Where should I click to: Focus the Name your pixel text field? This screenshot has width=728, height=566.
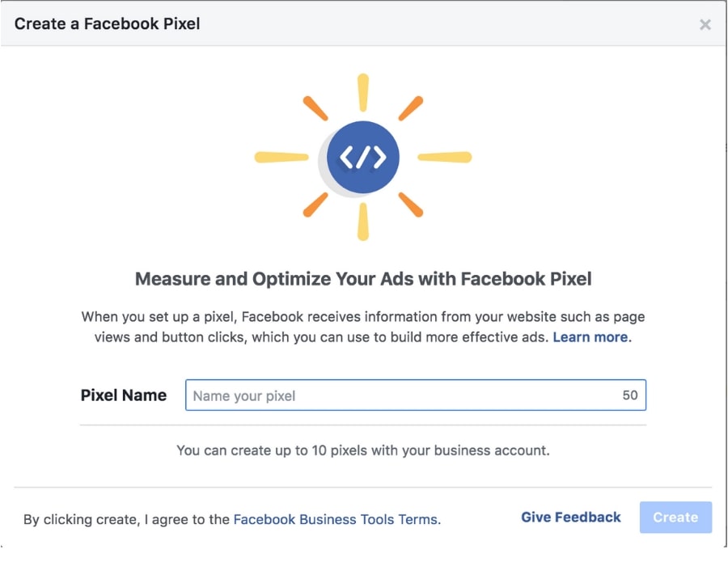click(400, 395)
